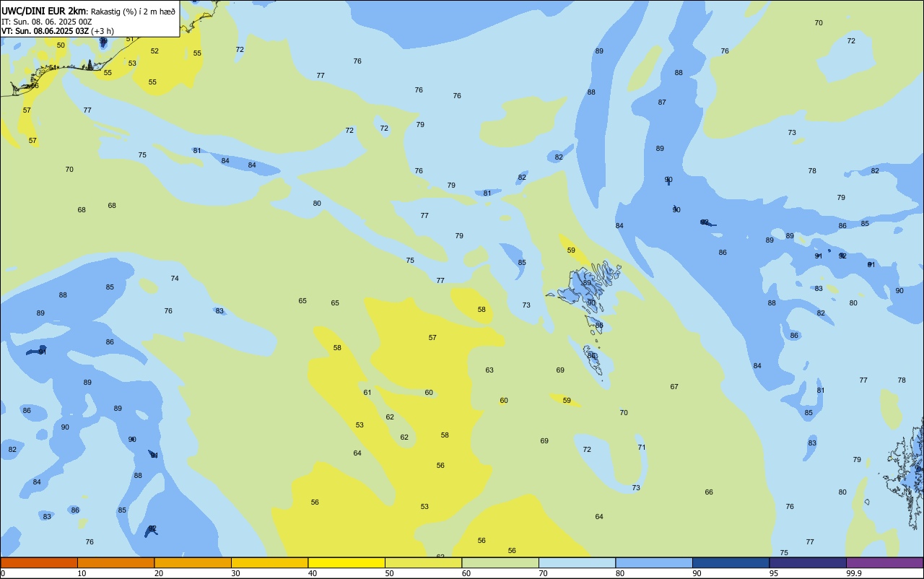Pick the 20–30 amber legend color segment
The height and width of the screenshot is (579, 924).
click(193, 562)
